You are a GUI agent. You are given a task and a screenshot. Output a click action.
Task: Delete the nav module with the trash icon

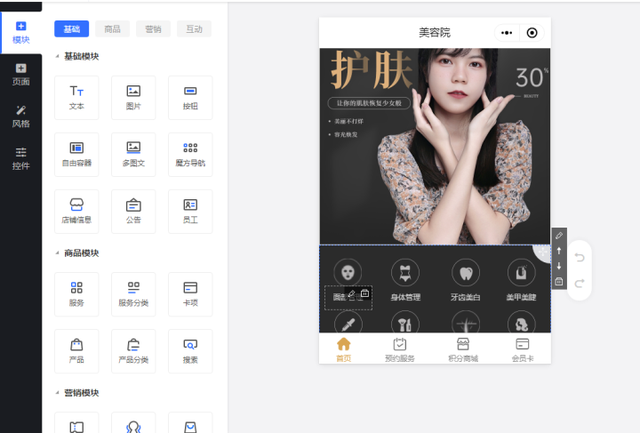point(559,281)
